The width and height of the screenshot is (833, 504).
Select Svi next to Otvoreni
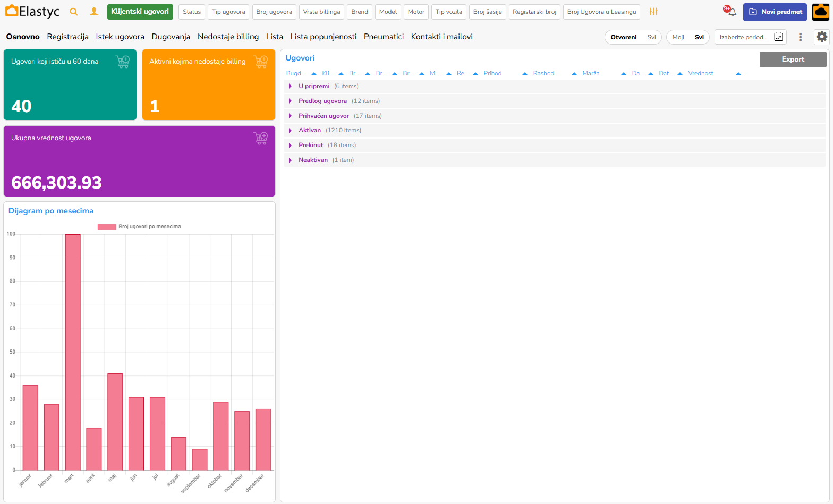point(651,37)
